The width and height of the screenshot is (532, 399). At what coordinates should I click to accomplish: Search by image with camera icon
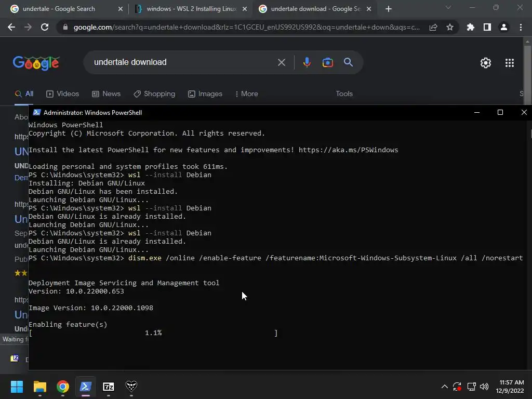pyautogui.click(x=327, y=62)
